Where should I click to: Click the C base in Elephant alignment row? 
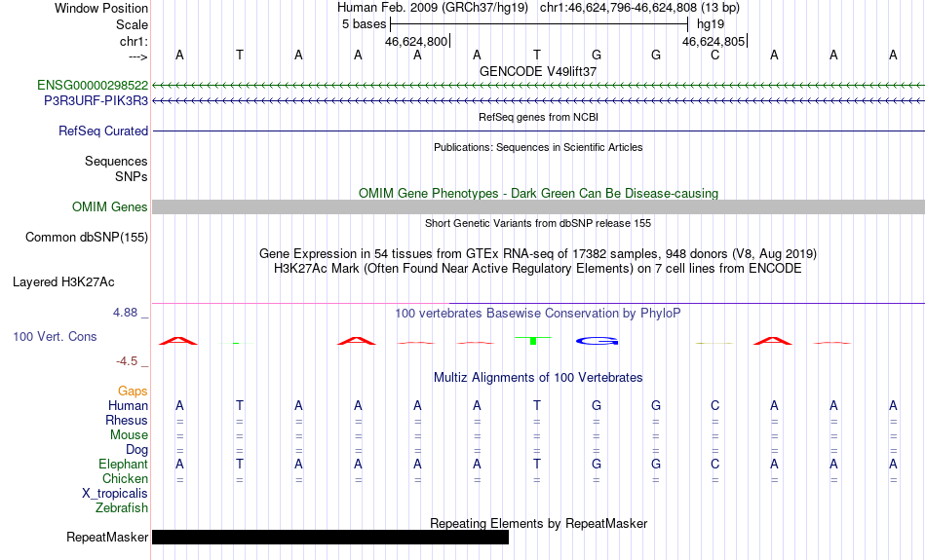tap(715, 464)
